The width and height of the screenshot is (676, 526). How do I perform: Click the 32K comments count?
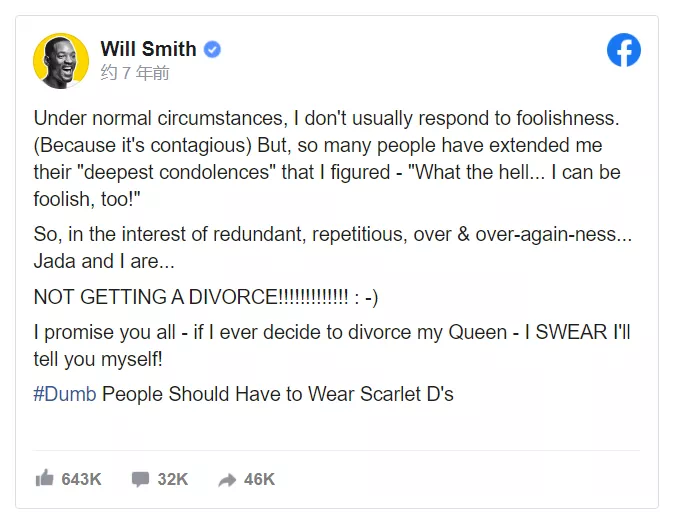pyautogui.click(x=172, y=479)
